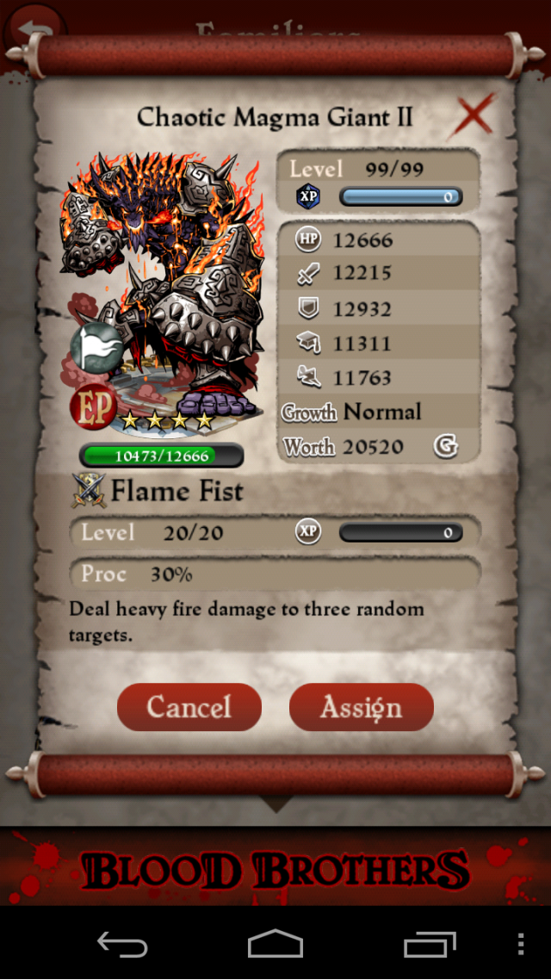The height and width of the screenshot is (980, 551).
Task: Tap the green 10473/12666 health bar
Action: (161, 456)
